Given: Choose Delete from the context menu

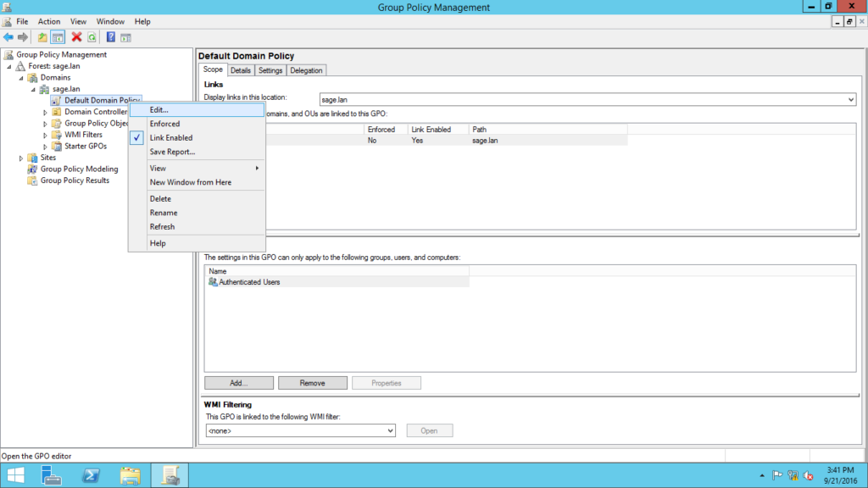Looking at the screenshot, I should 197,198.
